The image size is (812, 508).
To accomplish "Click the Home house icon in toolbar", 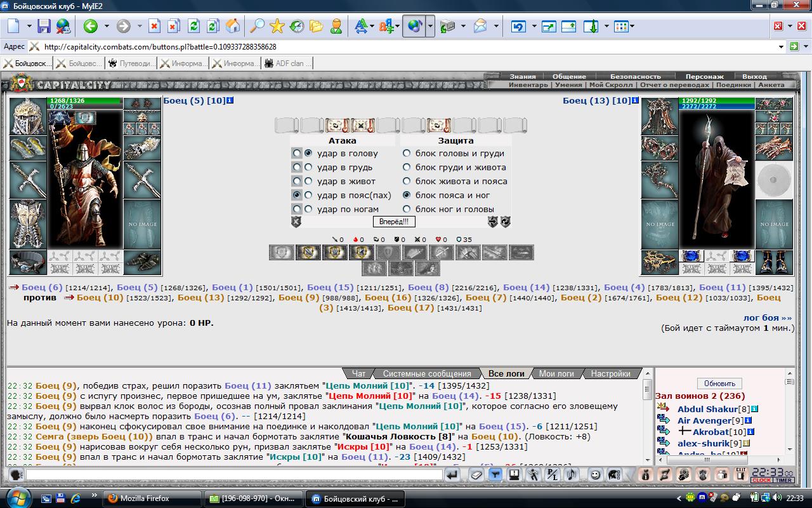I will pos(233,26).
